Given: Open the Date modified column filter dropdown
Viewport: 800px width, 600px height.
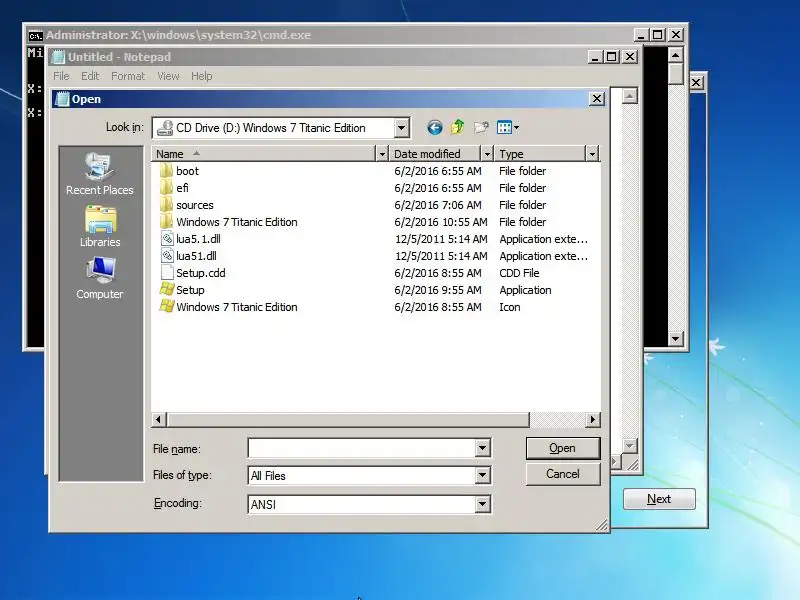Looking at the screenshot, I should (487, 154).
